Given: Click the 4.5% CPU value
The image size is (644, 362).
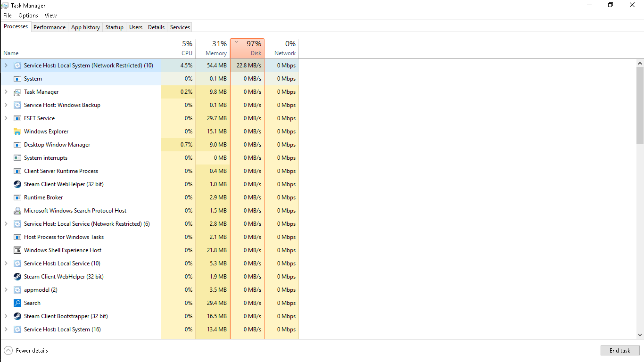Looking at the screenshot, I should [186, 66].
